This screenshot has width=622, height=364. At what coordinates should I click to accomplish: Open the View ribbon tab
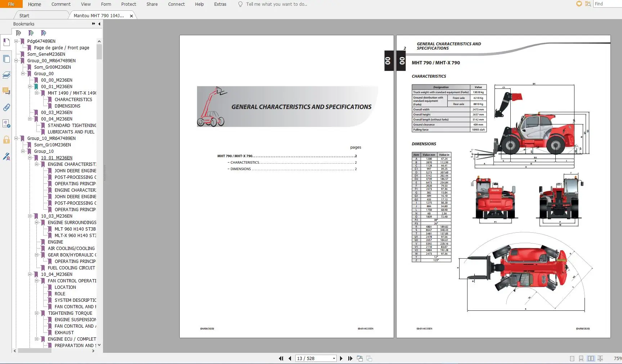point(86,4)
